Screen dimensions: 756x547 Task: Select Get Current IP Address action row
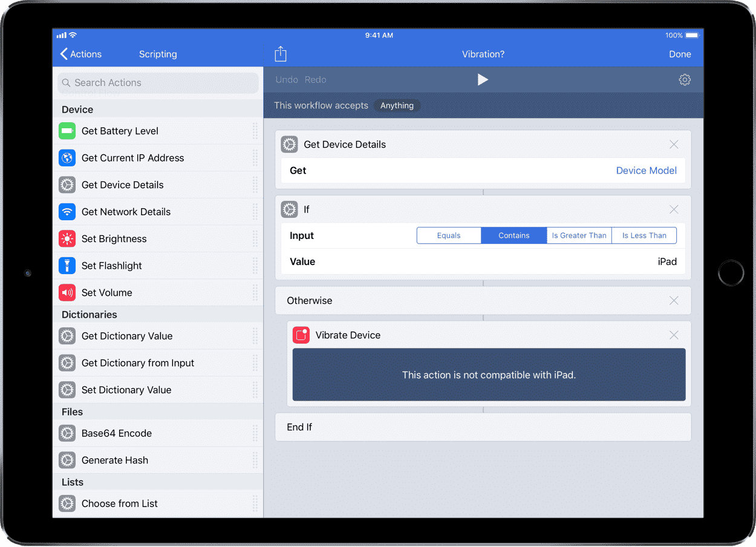(x=158, y=158)
